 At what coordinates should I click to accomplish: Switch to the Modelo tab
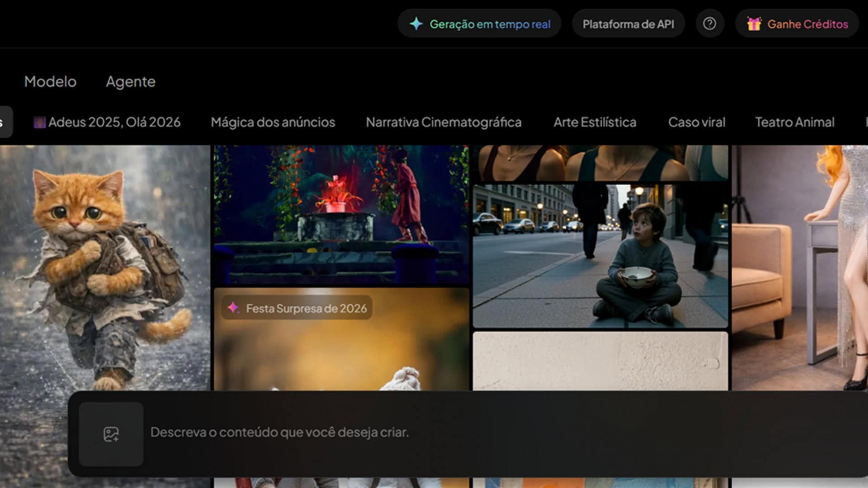tap(50, 82)
